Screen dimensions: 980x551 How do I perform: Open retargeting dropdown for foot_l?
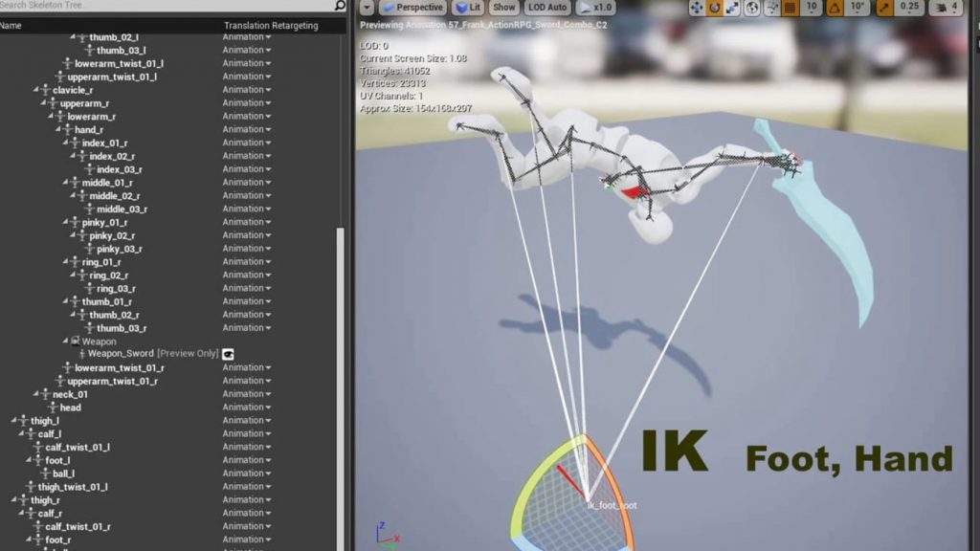[247, 460]
